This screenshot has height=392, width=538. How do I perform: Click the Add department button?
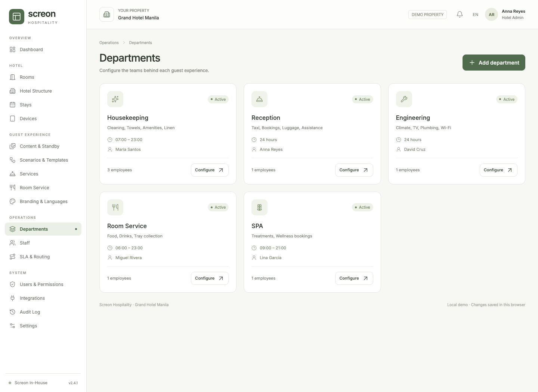click(494, 63)
